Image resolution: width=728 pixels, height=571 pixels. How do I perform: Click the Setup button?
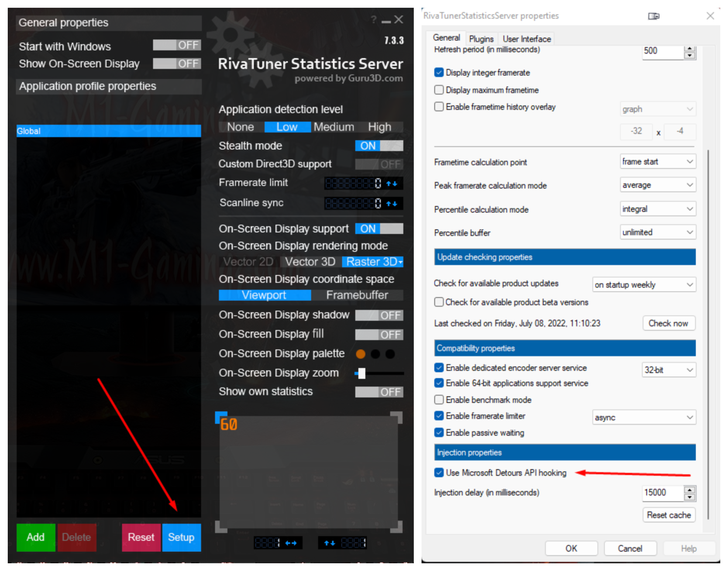pos(181,537)
